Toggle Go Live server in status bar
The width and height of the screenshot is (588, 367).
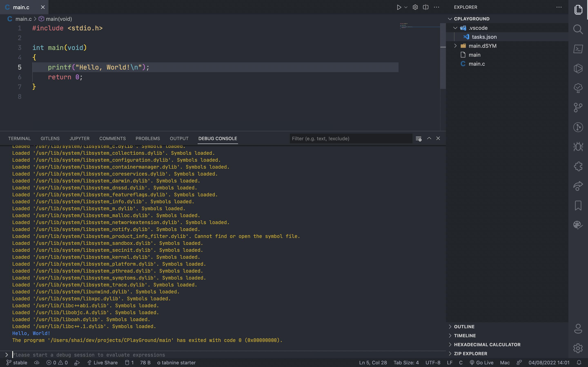[x=482, y=363]
